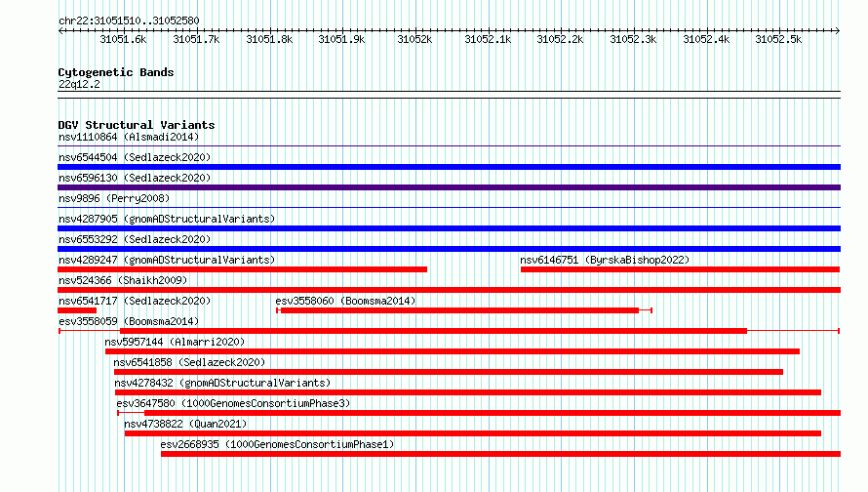Image resolution: width=868 pixels, height=492 pixels.
Task: Click ruler tick label 31051.9k
Action: (x=341, y=39)
